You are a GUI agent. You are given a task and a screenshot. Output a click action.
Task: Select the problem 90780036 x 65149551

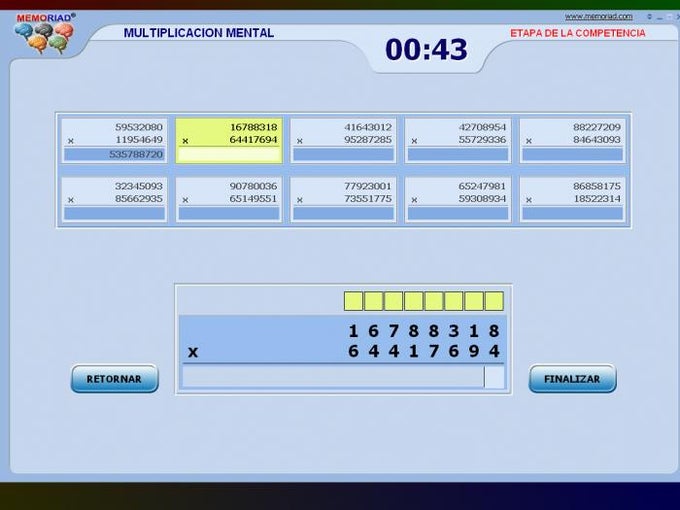229,199
